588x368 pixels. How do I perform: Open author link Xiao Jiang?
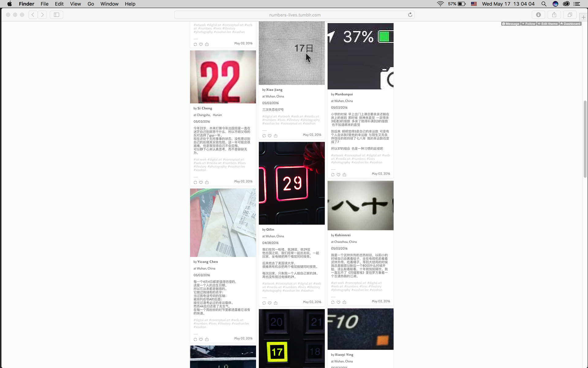[274, 90]
